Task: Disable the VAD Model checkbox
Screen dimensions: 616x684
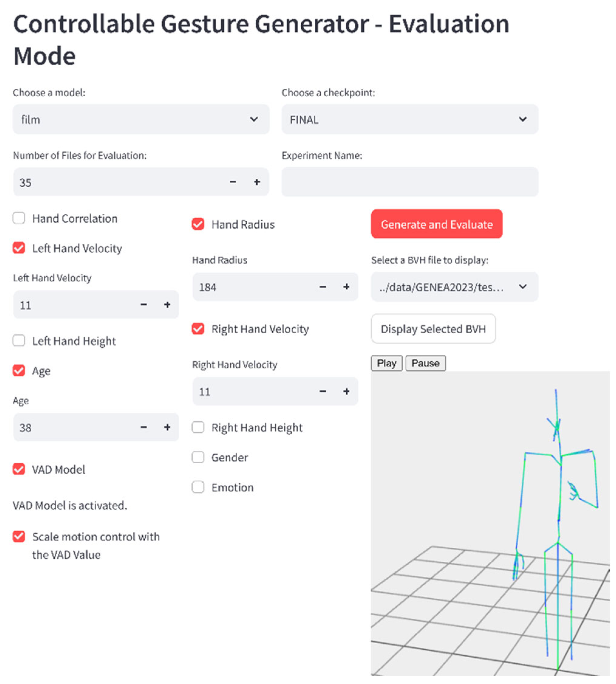Action: coord(19,469)
